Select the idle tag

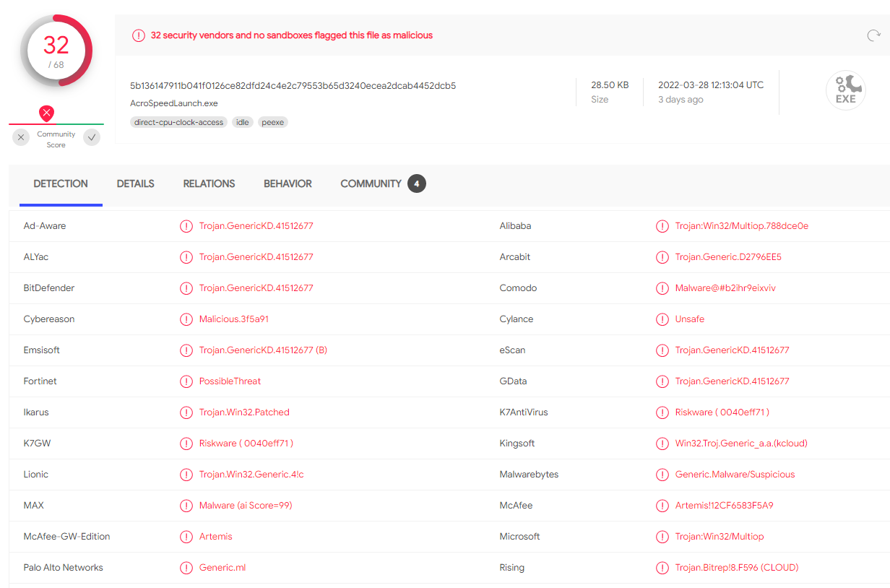point(243,122)
